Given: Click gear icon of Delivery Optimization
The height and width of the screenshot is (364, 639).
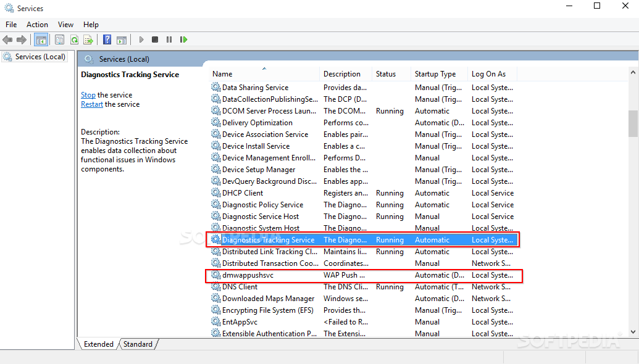Looking at the screenshot, I should point(215,122).
